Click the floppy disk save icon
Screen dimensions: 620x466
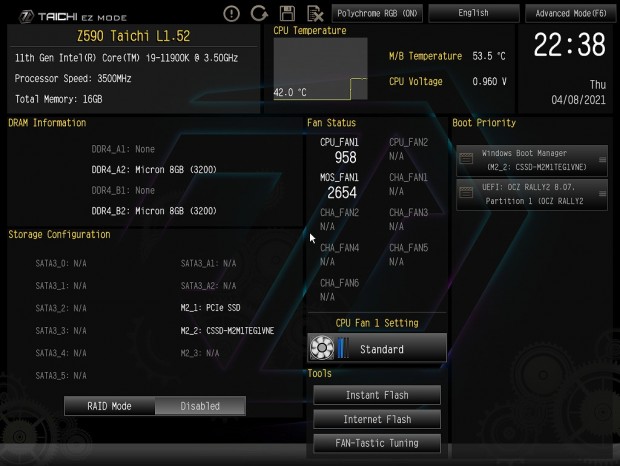pyautogui.click(x=287, y=13)
